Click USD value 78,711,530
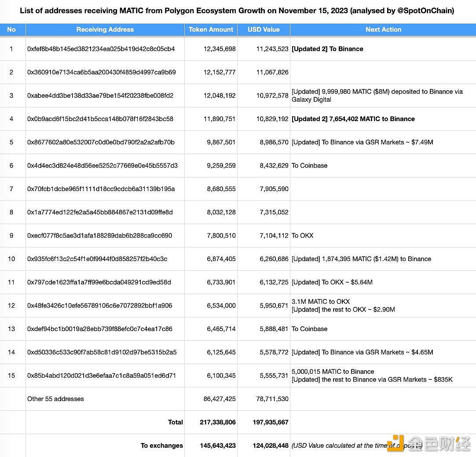 (x=272, y=399)
